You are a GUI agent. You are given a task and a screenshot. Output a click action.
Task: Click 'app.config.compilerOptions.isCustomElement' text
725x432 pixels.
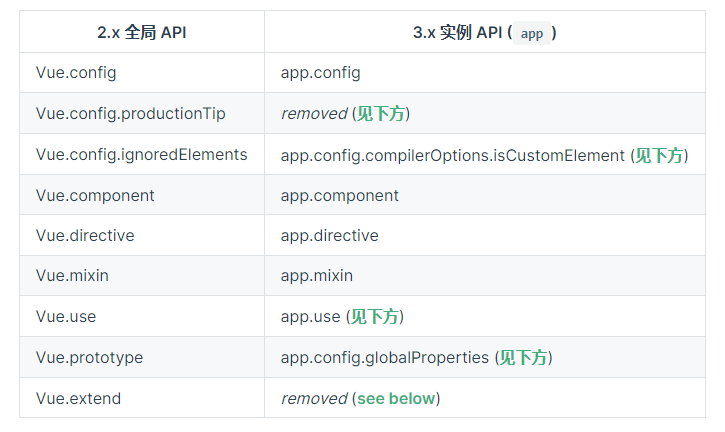[x=453, y=155]
